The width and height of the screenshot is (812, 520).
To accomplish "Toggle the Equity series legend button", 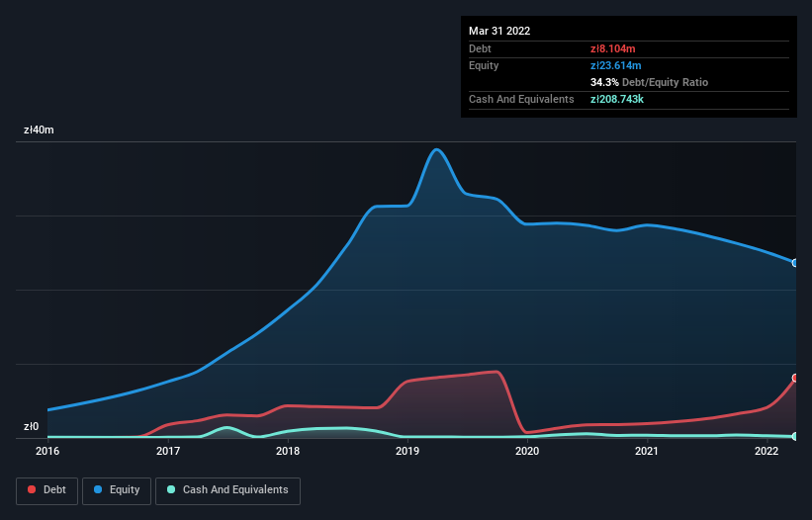I will pos(117,490).
